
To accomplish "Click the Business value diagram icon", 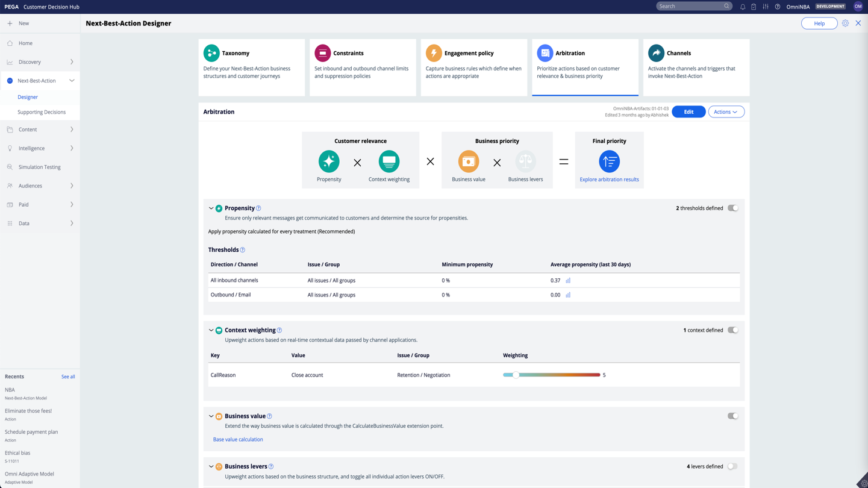I will tap(468, 161).
